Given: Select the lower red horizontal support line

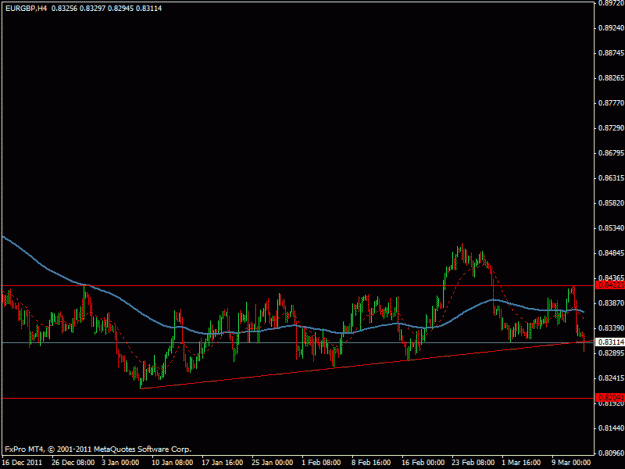Looking at the screenshot, I should [297, 398].
